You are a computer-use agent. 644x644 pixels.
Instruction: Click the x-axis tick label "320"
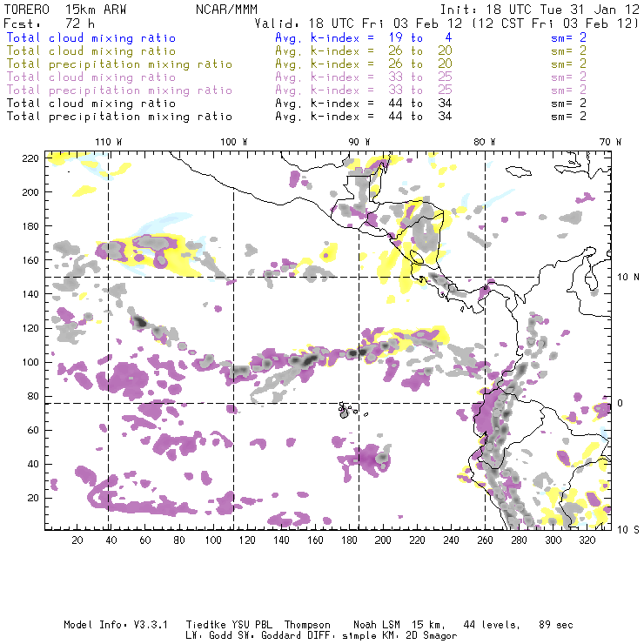(x=587, y=540)
